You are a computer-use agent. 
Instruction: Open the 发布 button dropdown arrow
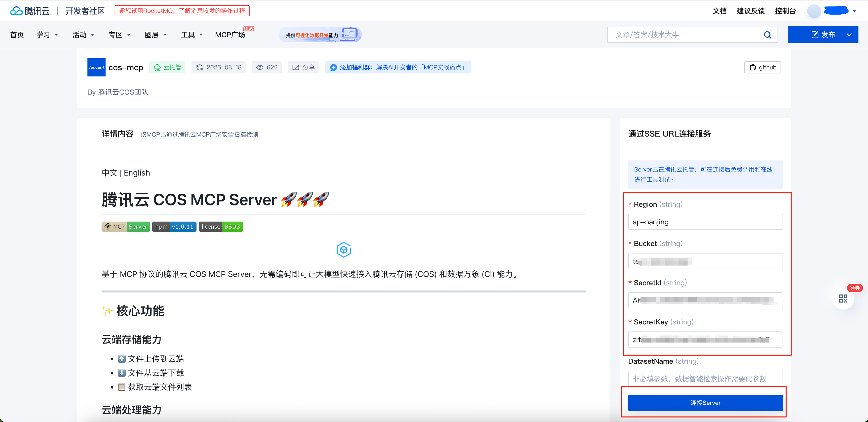click(x=849, y=35)
